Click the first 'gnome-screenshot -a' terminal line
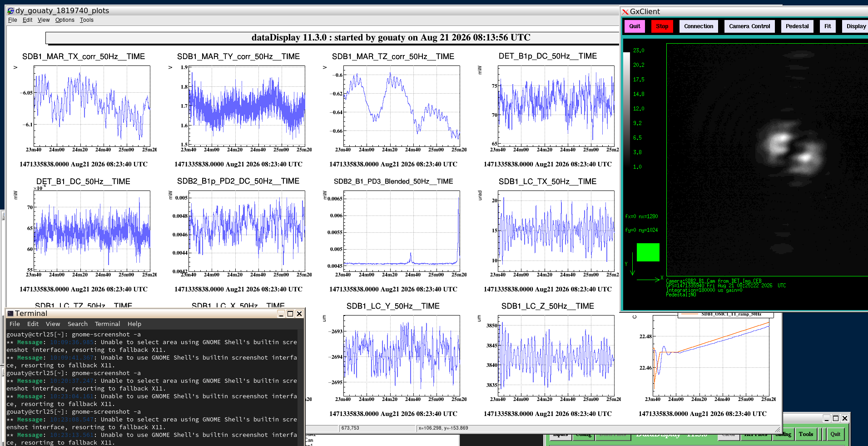Viewport: 868px width, 446px height. pyautogui.click(x=74, y=334)
